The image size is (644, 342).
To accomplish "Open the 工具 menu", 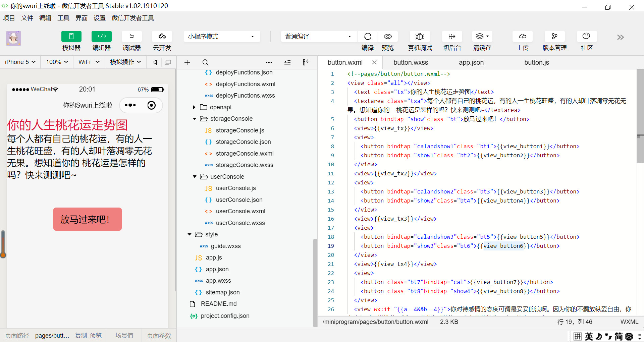I will click(63, 18).
